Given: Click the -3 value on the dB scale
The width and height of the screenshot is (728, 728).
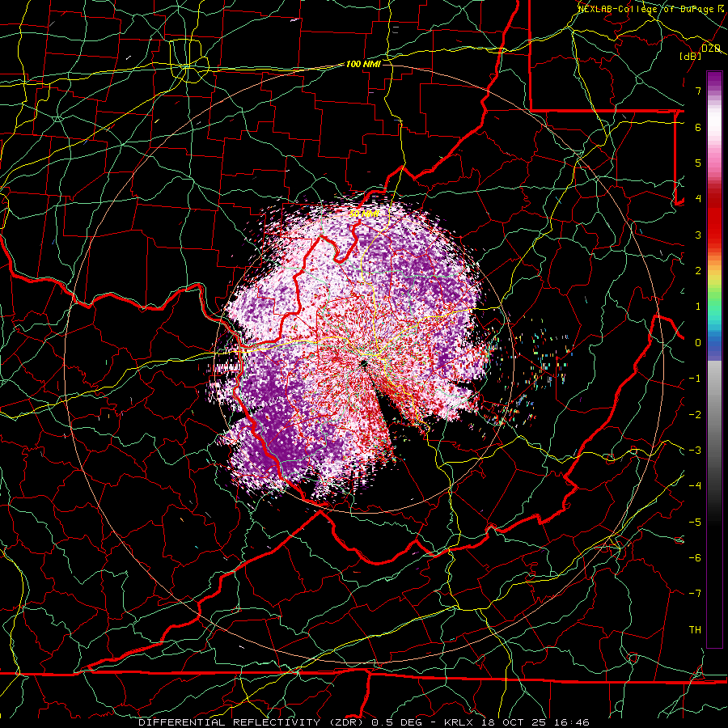Looking at the screenshot, I should [695, 451].
